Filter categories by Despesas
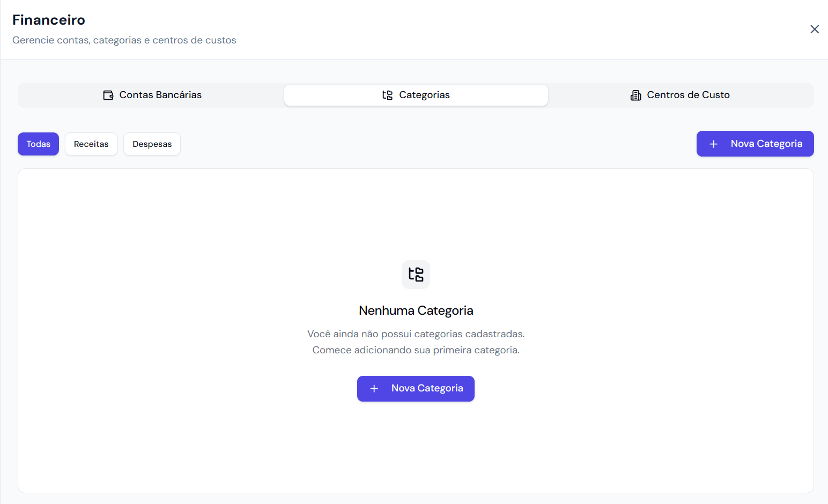Screen dimensions: 828x504 tap(152, 144)
